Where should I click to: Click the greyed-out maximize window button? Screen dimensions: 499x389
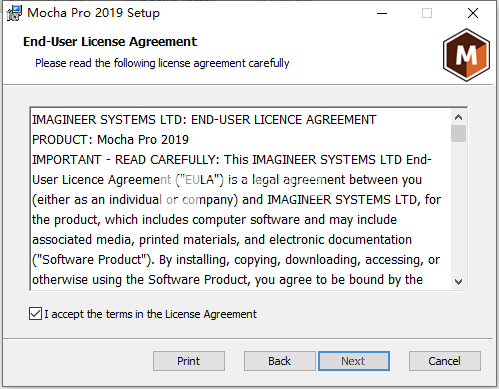pos(427,13)
